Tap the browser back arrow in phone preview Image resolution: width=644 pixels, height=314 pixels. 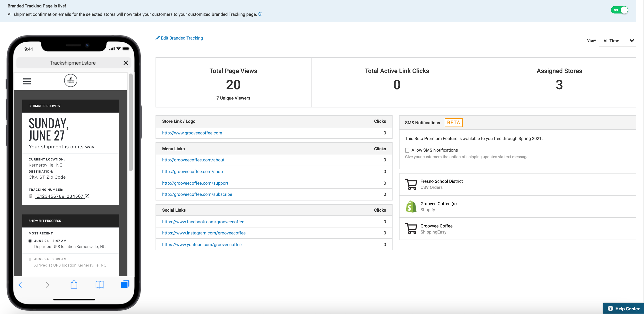pos(20,285)
